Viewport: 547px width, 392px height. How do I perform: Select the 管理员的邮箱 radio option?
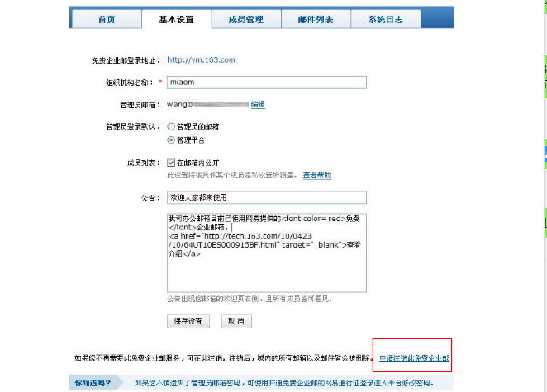pos(171,127)
